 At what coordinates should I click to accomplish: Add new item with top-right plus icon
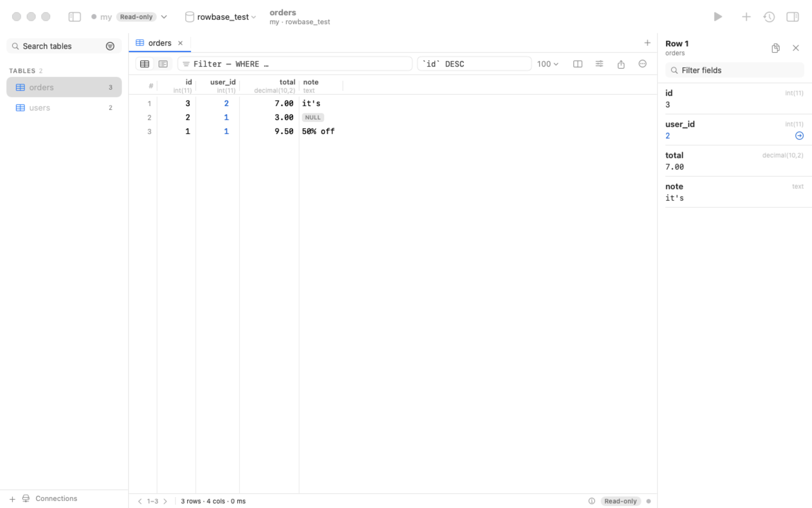pos(746,17)
